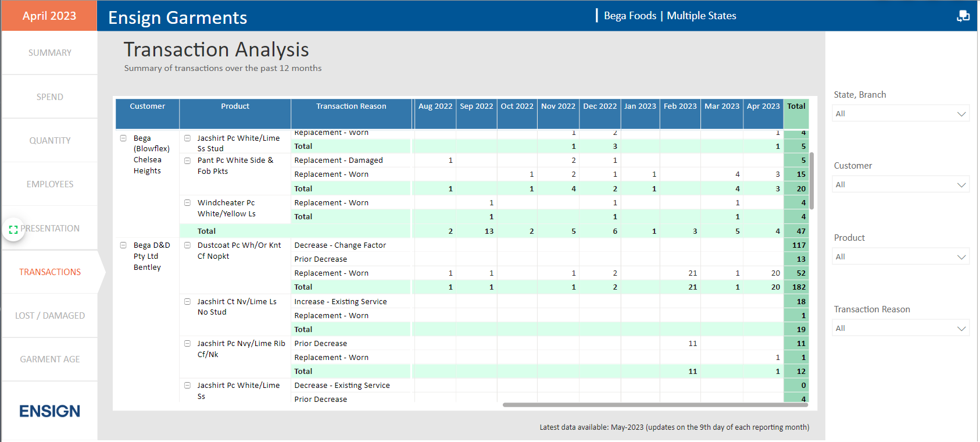Sort by the Total column header
The height and width of the screenshot is (442, 980).
click(796, 106)
